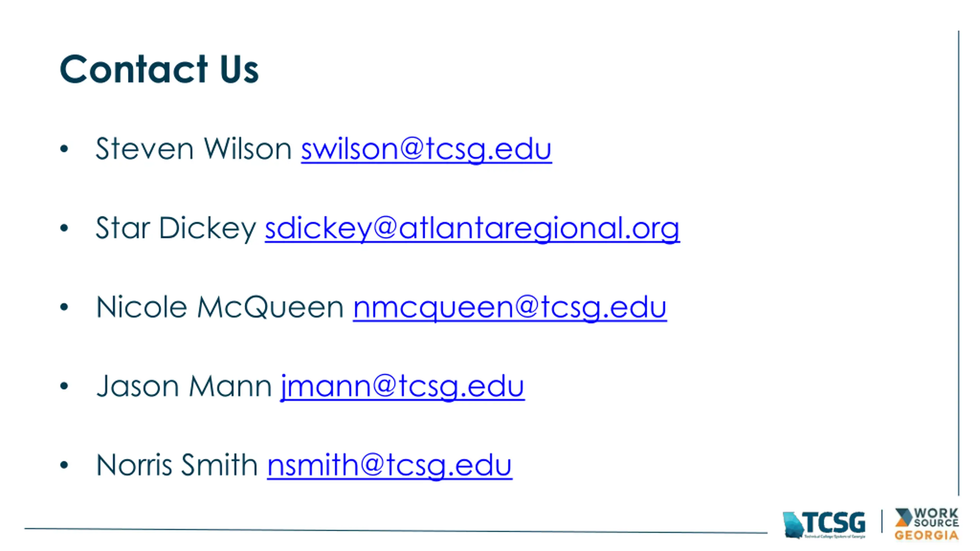
Task: Click the name Star Dickey
Action: pos(176,228)
